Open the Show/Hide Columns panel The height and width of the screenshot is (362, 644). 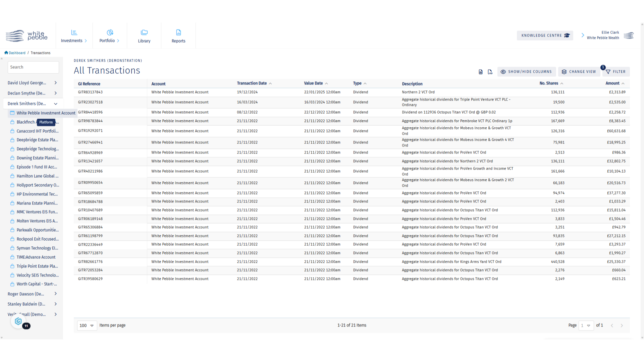tap(526, 72)
